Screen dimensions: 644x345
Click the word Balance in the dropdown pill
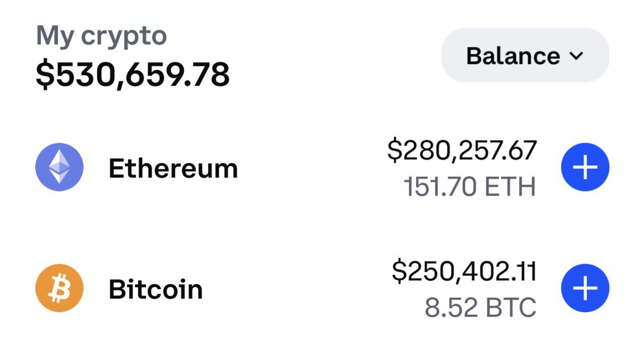coord(512,55)
